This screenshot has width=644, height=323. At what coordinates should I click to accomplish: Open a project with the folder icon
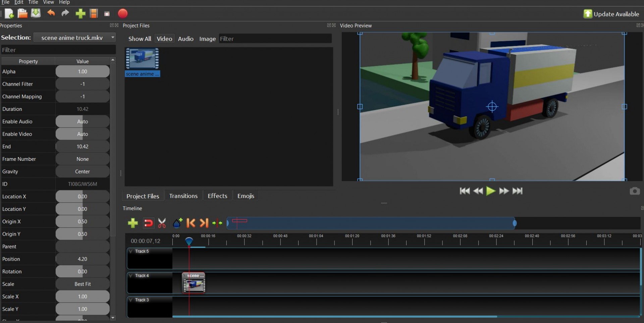[22, 14]
